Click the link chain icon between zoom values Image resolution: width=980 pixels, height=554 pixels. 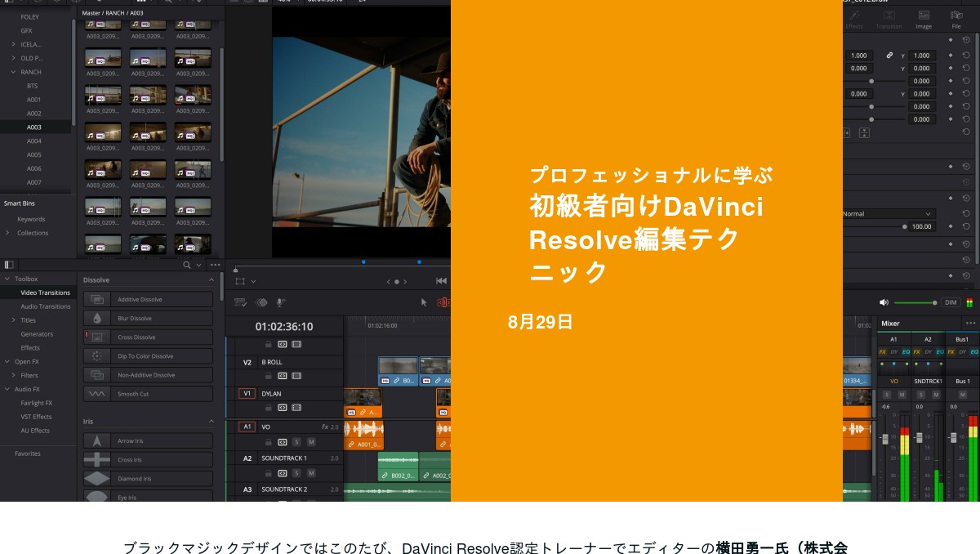coord(889,56)
